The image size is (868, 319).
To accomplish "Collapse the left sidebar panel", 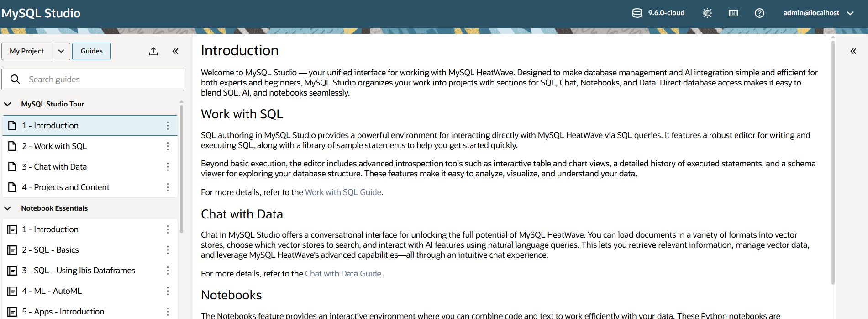I will (x=175, y=51).
